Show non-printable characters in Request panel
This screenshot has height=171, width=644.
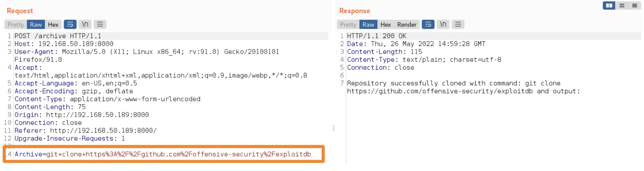[85, 24]
